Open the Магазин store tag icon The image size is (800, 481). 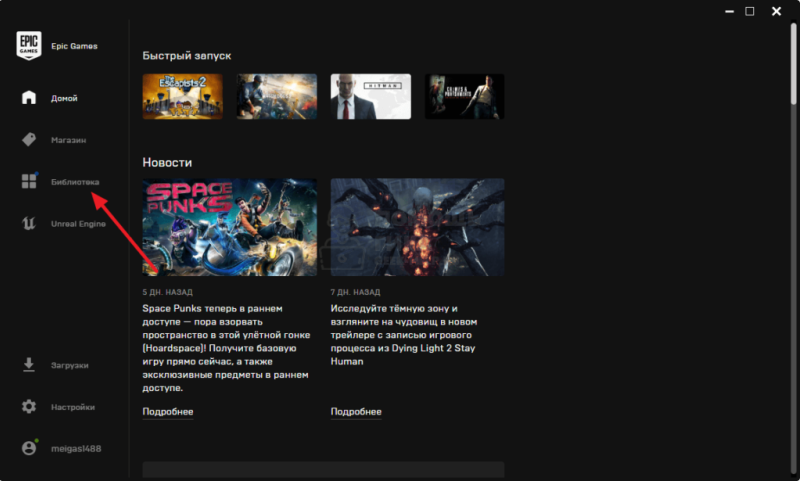pyautogui.click(x=29, y=139)
